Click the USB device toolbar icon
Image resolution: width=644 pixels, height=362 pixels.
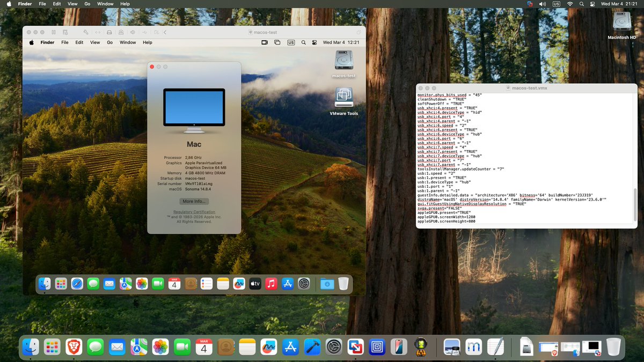click(x=145, y=32)
